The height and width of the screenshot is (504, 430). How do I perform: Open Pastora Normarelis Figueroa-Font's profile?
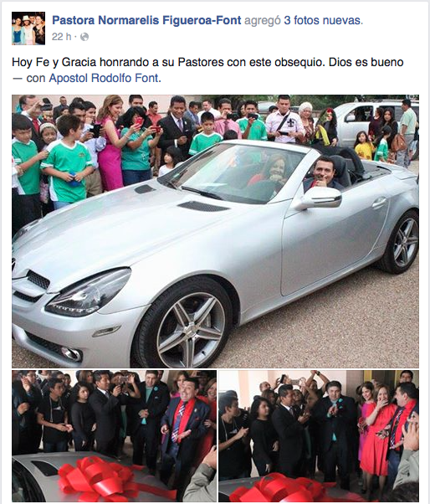(x=146, y=20)
